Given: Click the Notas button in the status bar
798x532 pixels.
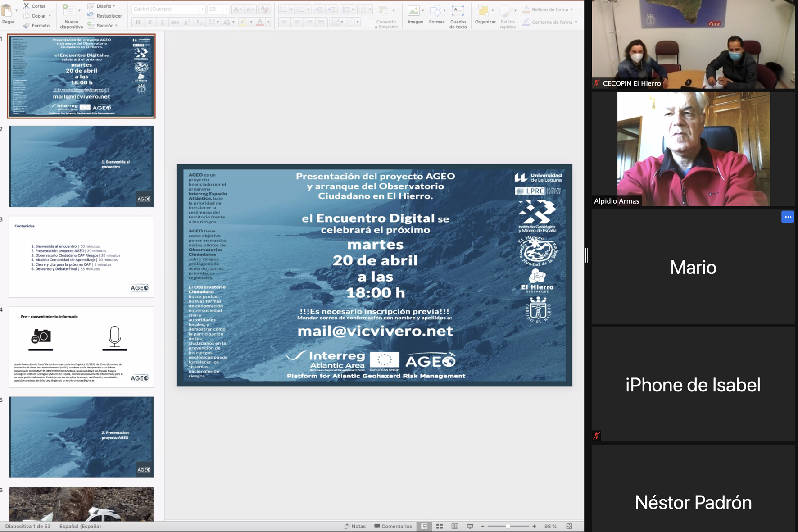Looking at the screenshot, I should tap(355, 526).
